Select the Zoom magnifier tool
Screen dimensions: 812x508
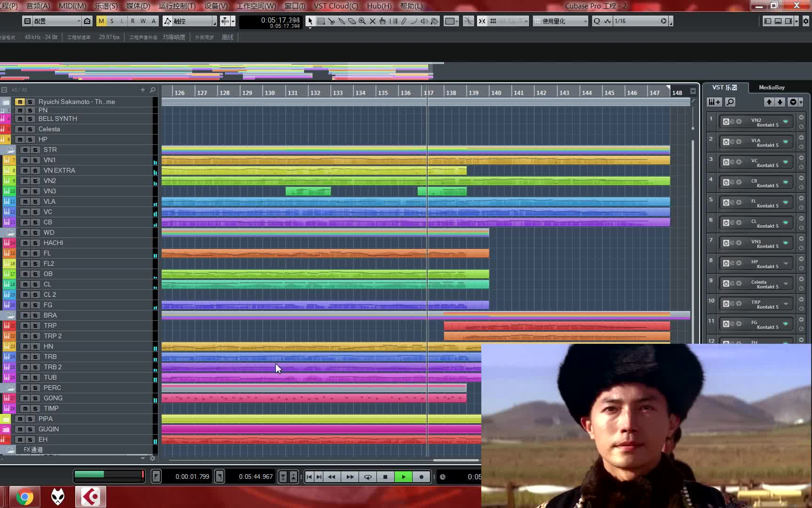(x=362, y=21)
